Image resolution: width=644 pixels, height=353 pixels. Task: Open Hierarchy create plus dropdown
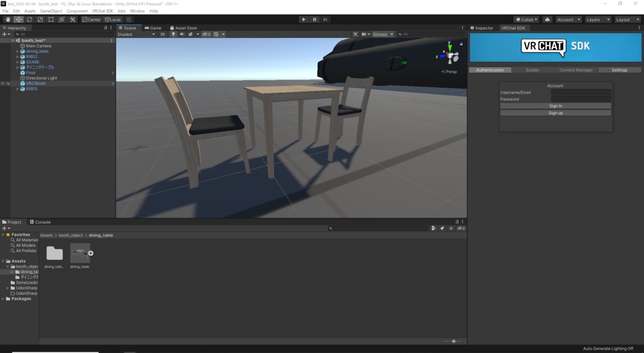(x=6, y=34)
